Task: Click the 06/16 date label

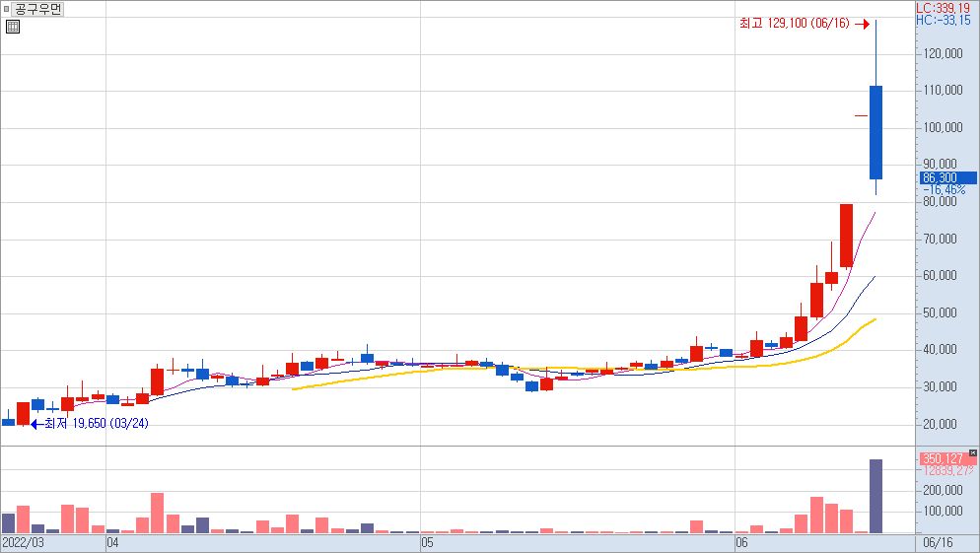Action: (939, 542)
